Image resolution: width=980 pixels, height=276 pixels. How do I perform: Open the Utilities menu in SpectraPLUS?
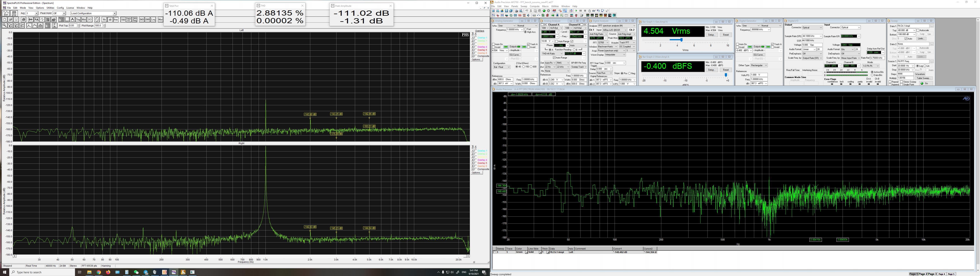coord(50,8)
